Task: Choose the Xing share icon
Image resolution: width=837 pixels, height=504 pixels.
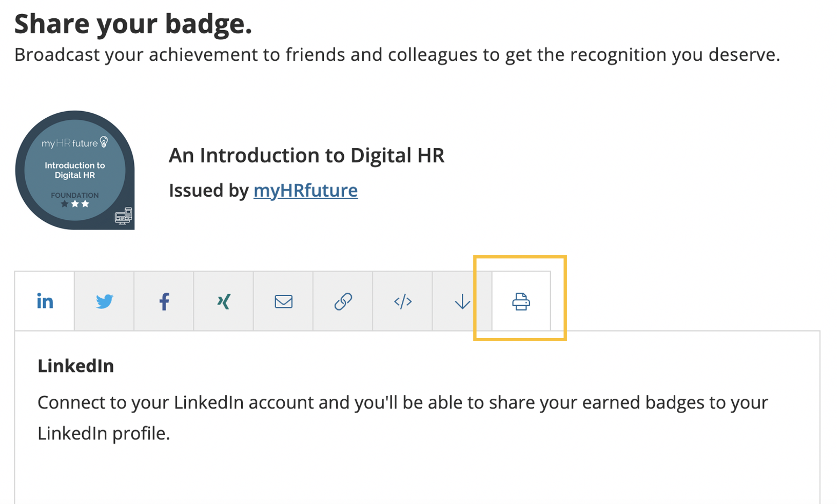Action: coord(223,301)
